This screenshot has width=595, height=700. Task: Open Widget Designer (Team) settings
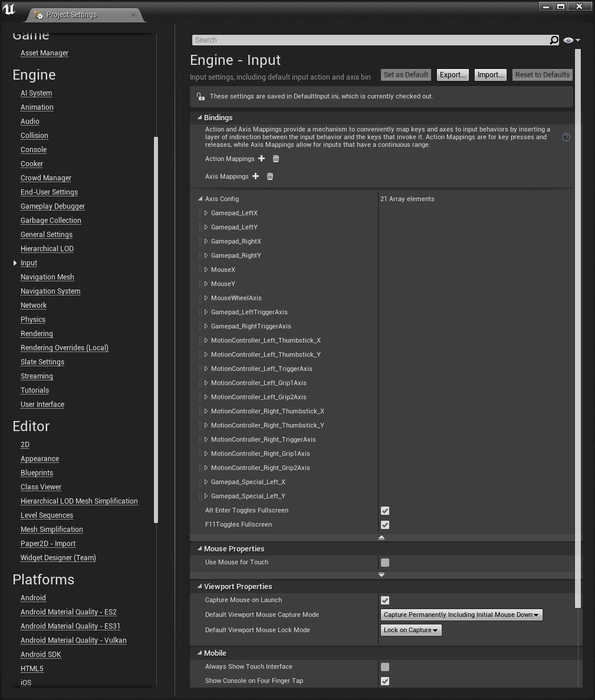pos(58,558)
